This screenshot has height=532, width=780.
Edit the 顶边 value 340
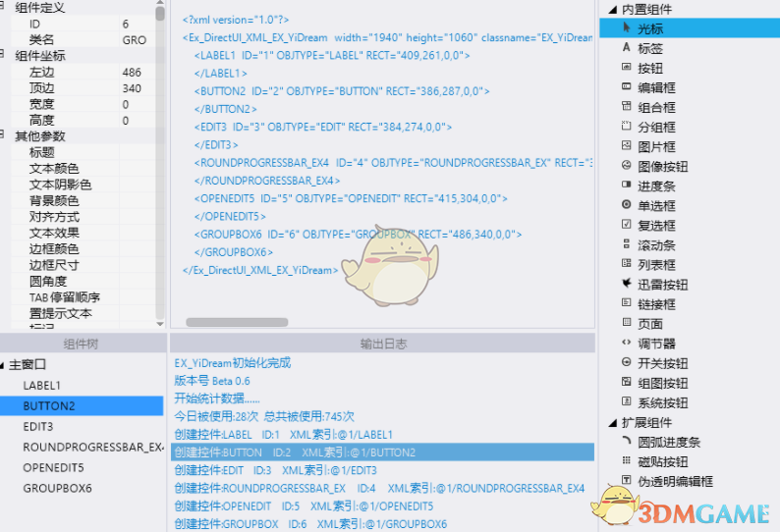[137, 88]
